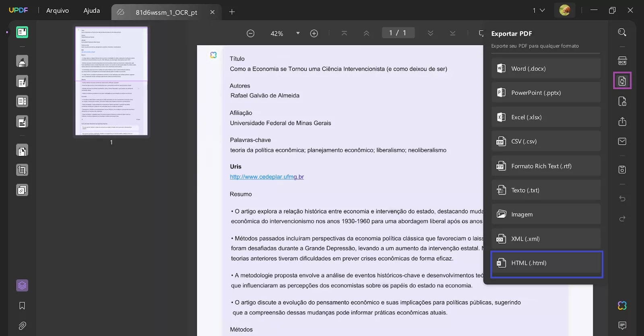644x336 pixels.
Task: Open attachments paperclip icon
Action: pyautogui.click(x=22, y=326)
